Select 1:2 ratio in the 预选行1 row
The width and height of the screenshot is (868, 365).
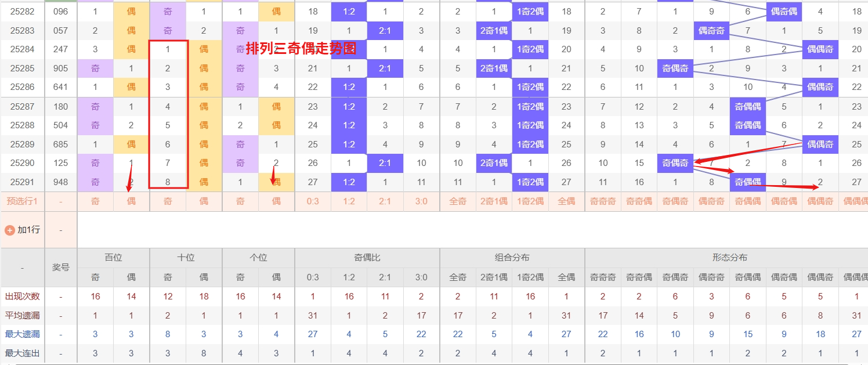(x=349, y=201)
